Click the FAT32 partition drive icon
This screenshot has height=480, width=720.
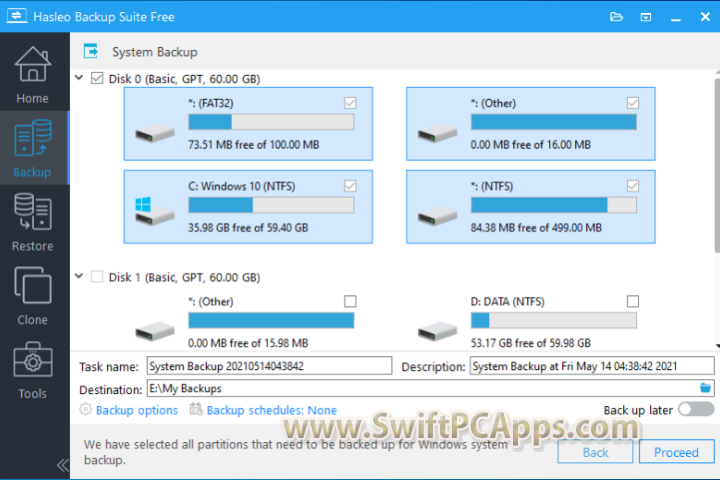(x=154, y=133)
